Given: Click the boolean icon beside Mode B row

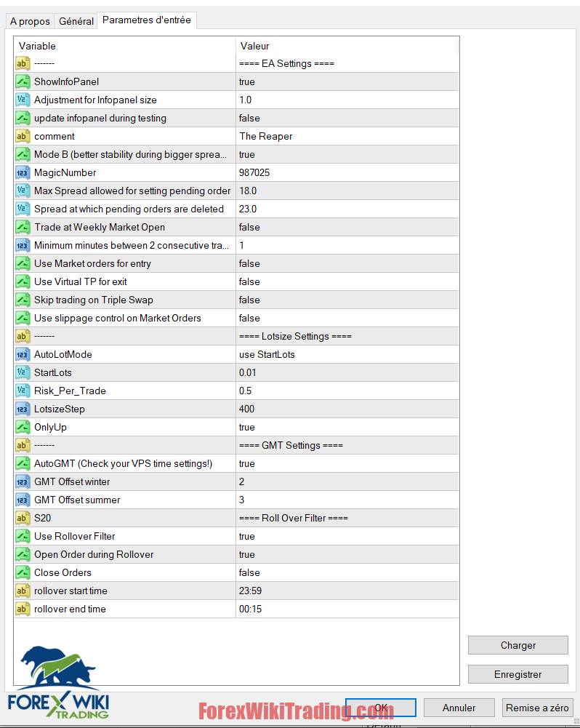Looking at the screenshot, I should (x=23, y=154).
